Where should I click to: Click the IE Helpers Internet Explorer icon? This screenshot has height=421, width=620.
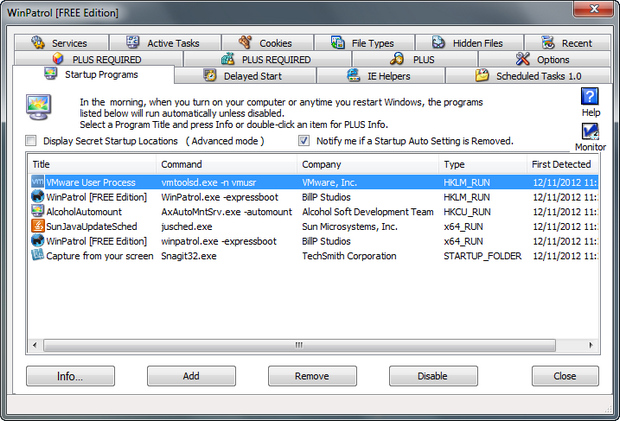tap(353, 75)
